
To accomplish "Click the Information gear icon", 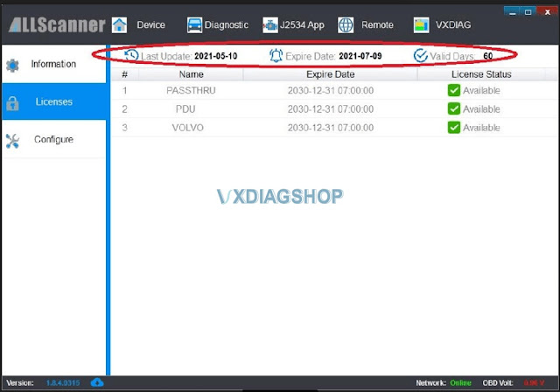I will point(12,66).
